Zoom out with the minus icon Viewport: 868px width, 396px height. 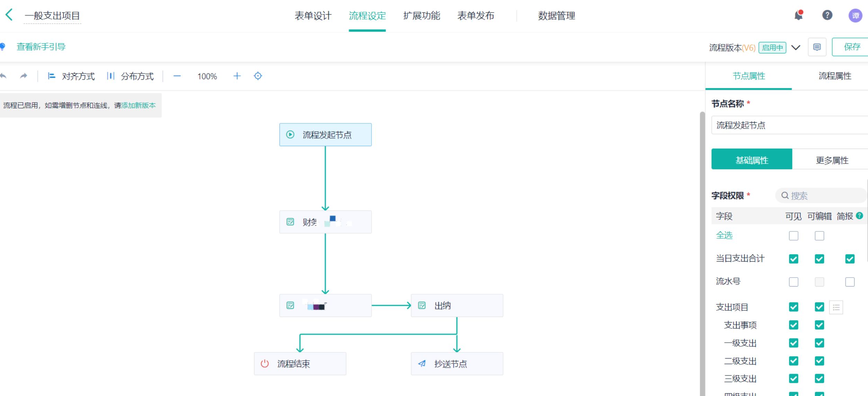177,76
